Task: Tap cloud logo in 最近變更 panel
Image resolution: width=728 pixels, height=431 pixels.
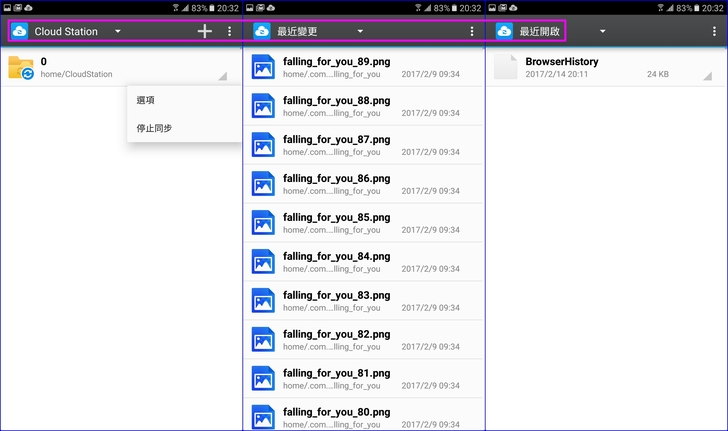Action: [x=262, y=31]
